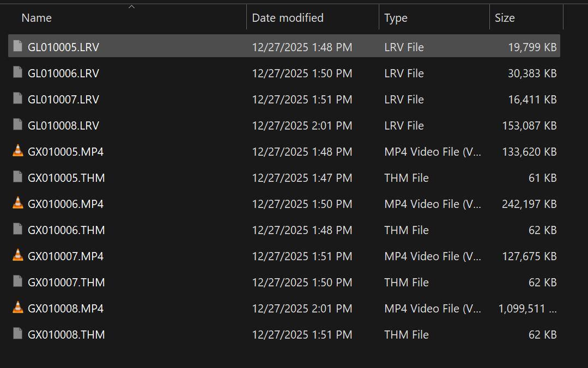588x368 pixels.
Task: Toggle the sort arrow above Name column
Action: click(x=131, y=7)
